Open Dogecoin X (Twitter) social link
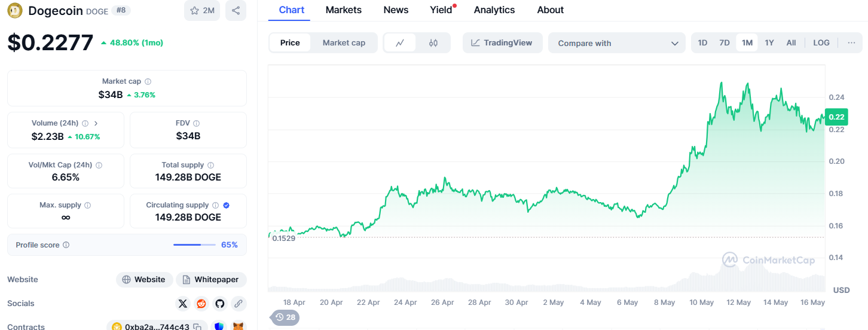Viewport: 868px width, 330px height. [183, 304]
